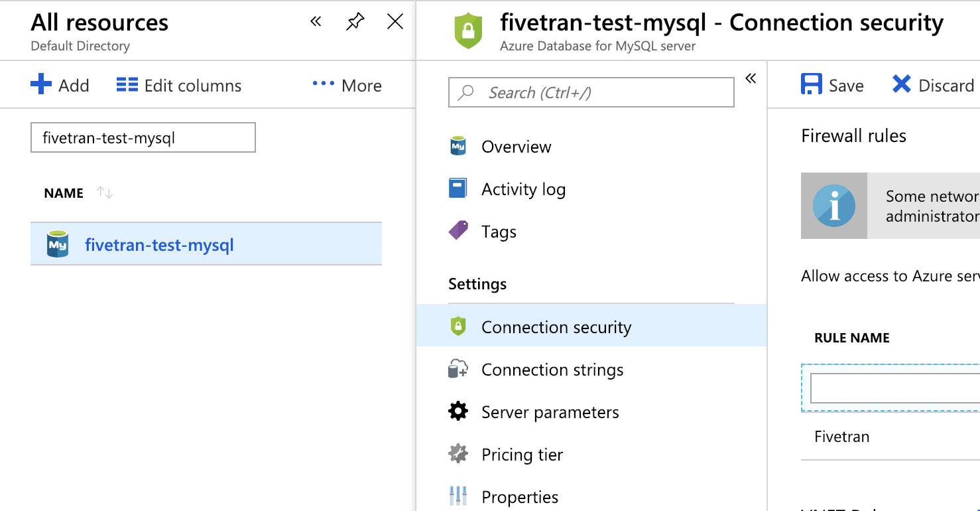Collapse the server menu with the double chevron
This screenshot has width=980, height=511.
coord(751,78)
